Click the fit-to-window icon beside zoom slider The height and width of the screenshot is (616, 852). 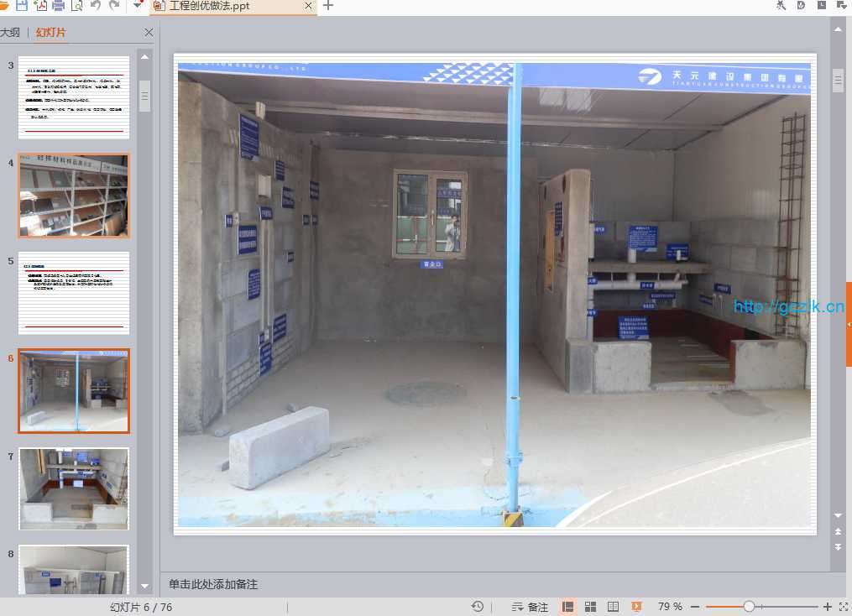click(843, 607)
